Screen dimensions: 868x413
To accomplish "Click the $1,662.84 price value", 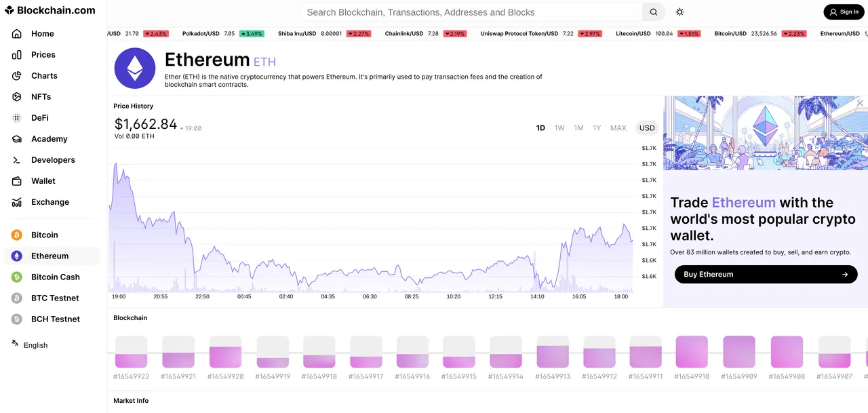I will (146, 124).
